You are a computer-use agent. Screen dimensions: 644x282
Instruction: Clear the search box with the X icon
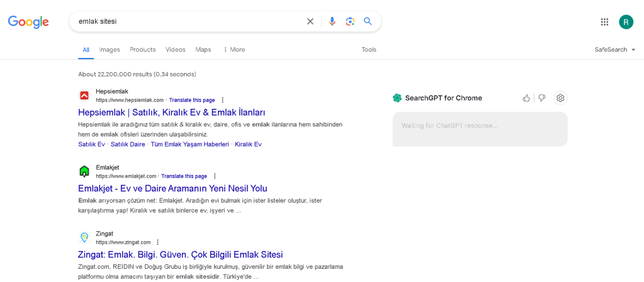pyautogui.click(x=310, y=21)
